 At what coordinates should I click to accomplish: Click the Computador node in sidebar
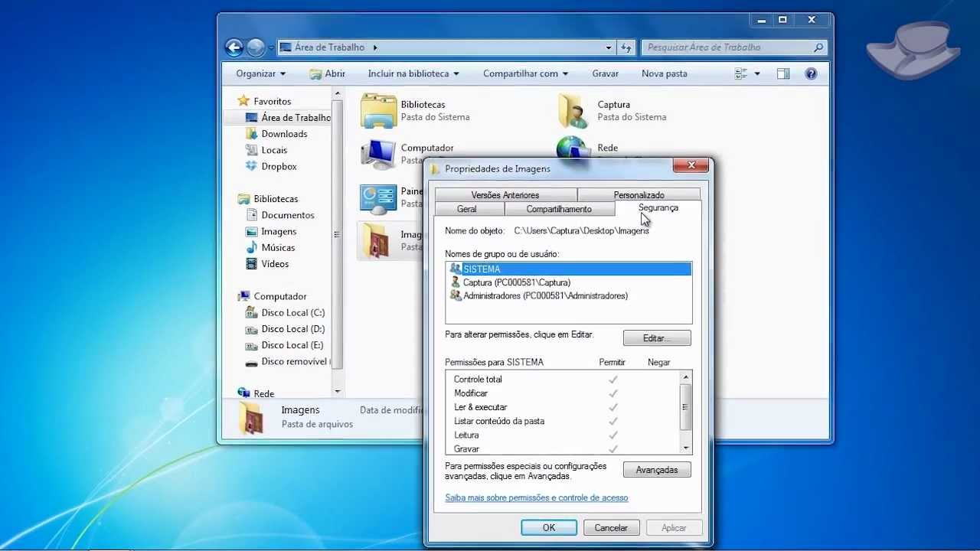coord(280,296)
